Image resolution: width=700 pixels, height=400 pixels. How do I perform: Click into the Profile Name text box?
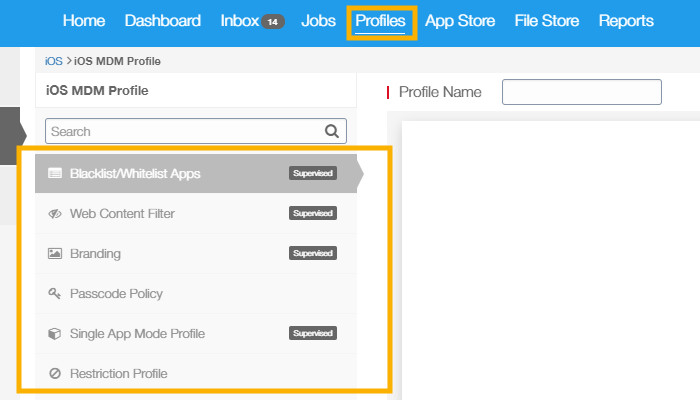point(581,92)
